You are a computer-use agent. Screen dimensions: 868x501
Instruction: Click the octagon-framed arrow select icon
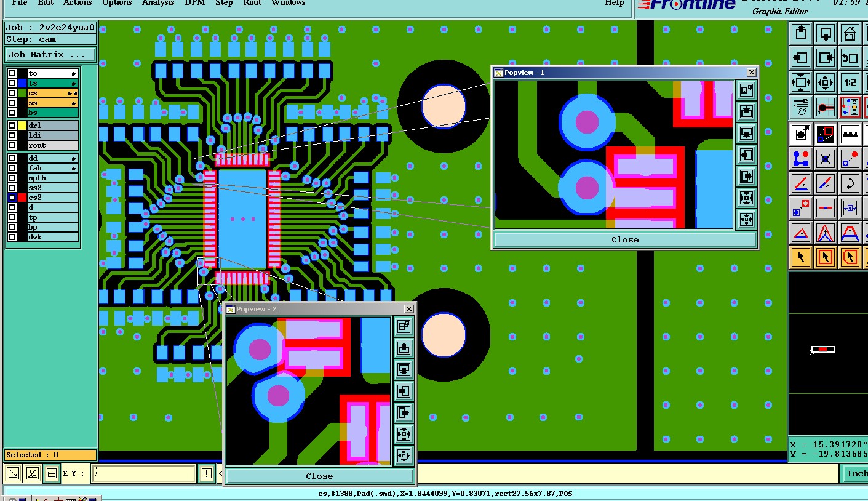point(850,257)
